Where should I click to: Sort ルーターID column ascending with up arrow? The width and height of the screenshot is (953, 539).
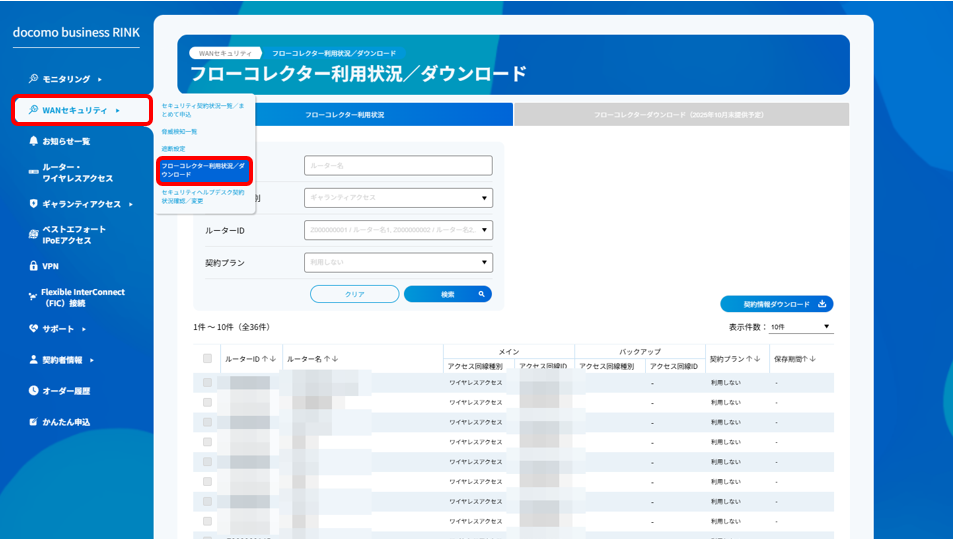tap(265, 359)
